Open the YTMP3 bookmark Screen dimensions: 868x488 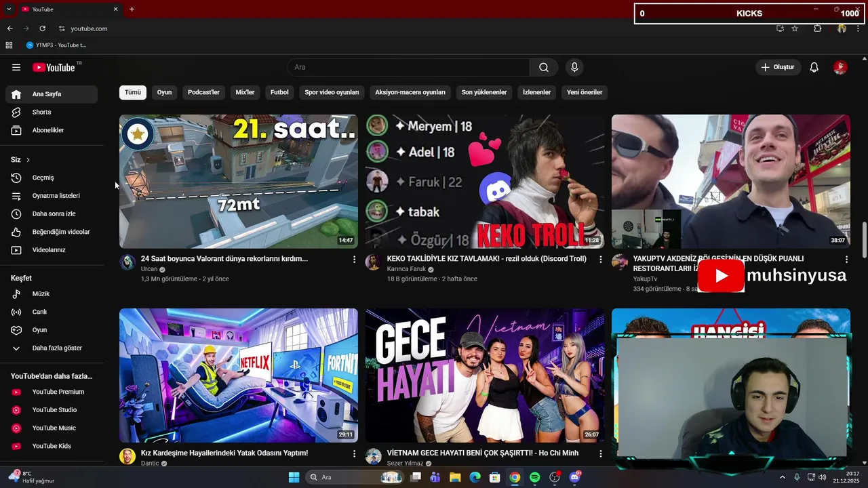pyautogui.click(x=56, y=45)
